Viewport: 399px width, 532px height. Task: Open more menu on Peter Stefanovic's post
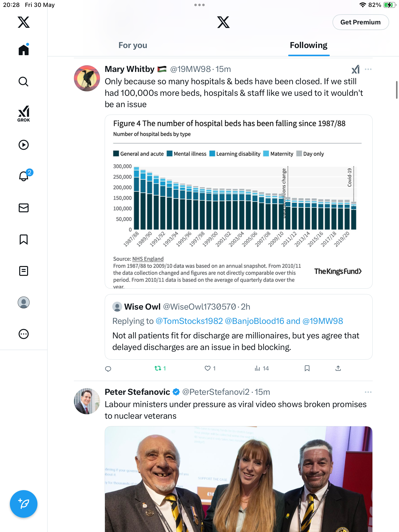(x=368, y=392)
